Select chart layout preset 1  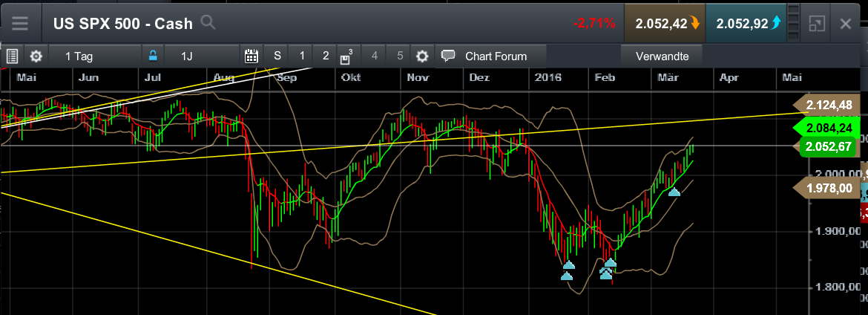pyautogui.click(x=302, y=56)
